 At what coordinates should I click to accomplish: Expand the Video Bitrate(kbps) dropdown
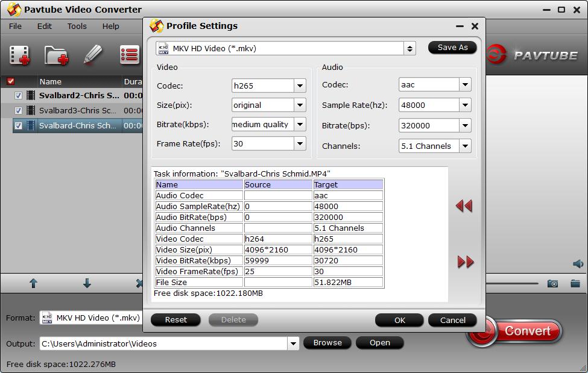pyautogui.click(x=300, y=124)
